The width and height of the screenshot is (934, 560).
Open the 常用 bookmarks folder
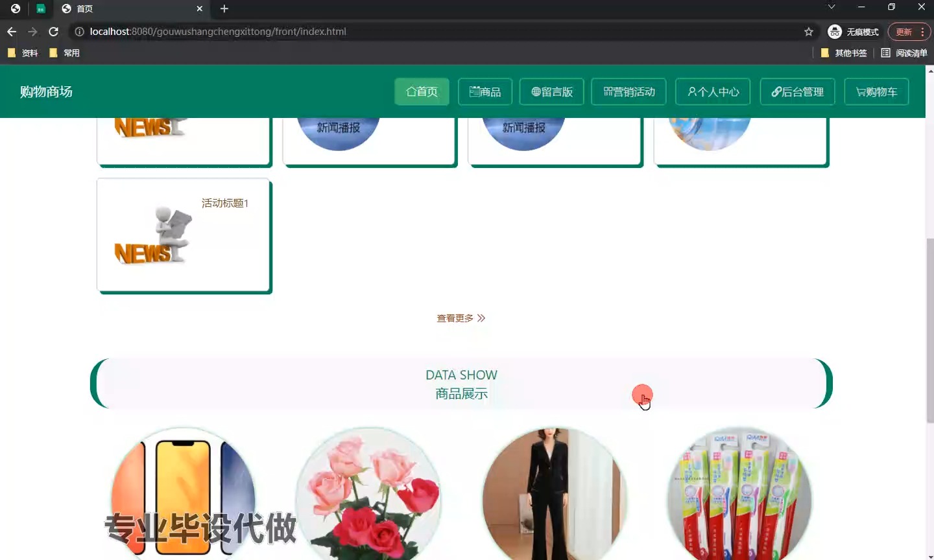coord(65,53)
